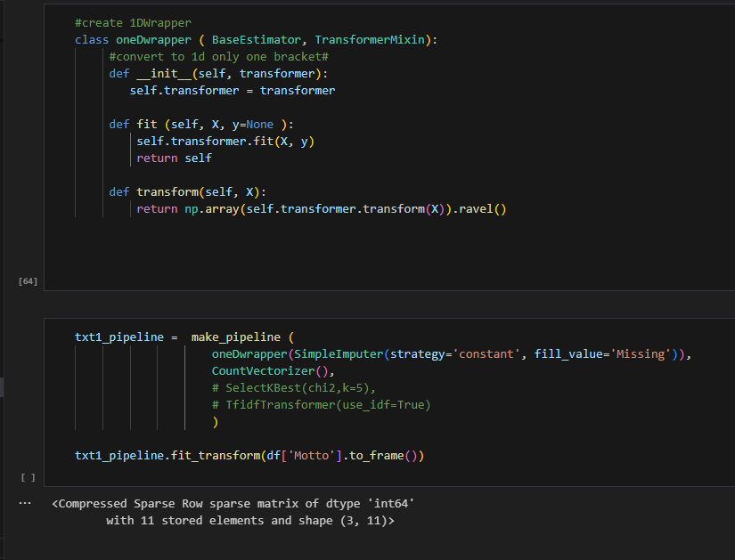Click the 'return self' line
This screenshot has height=560, width=735.
coord(174,158)
